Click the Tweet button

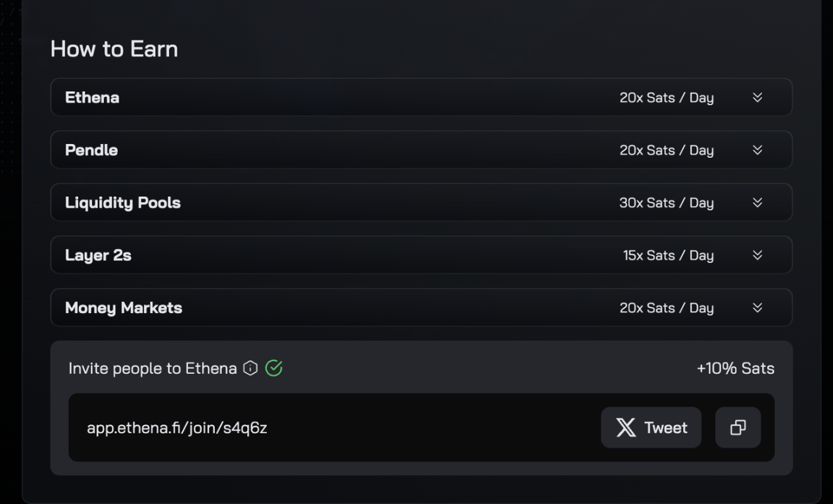click(651, 427)
